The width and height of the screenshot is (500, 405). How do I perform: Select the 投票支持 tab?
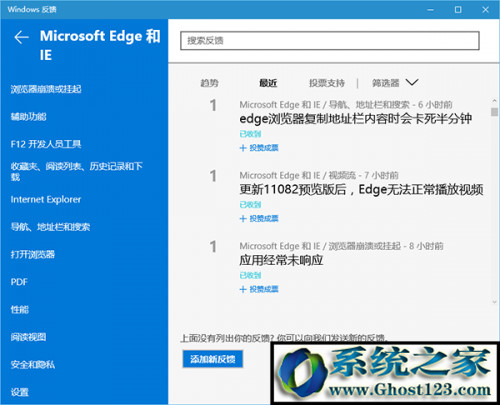pyautogui.click(x=327, y=83)
